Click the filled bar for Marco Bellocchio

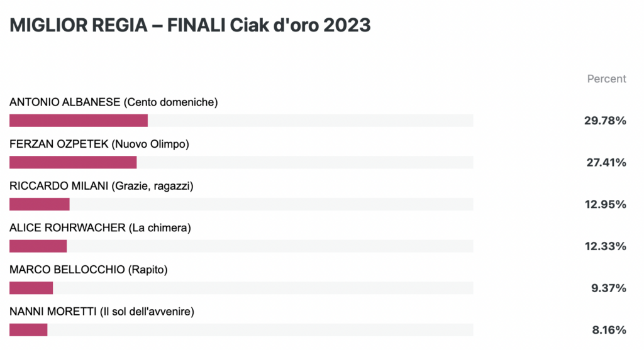click(31, 288)
